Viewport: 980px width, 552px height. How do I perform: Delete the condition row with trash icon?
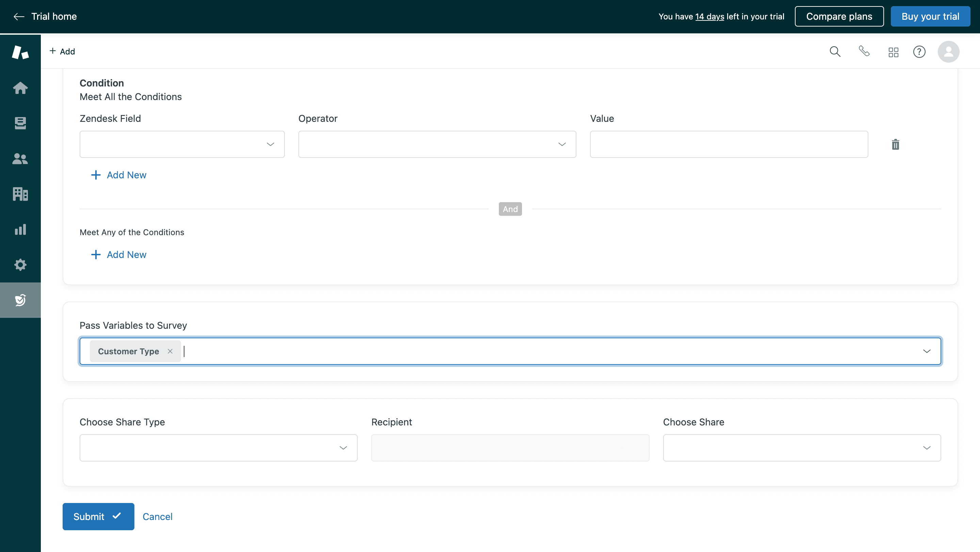(895, 145)
